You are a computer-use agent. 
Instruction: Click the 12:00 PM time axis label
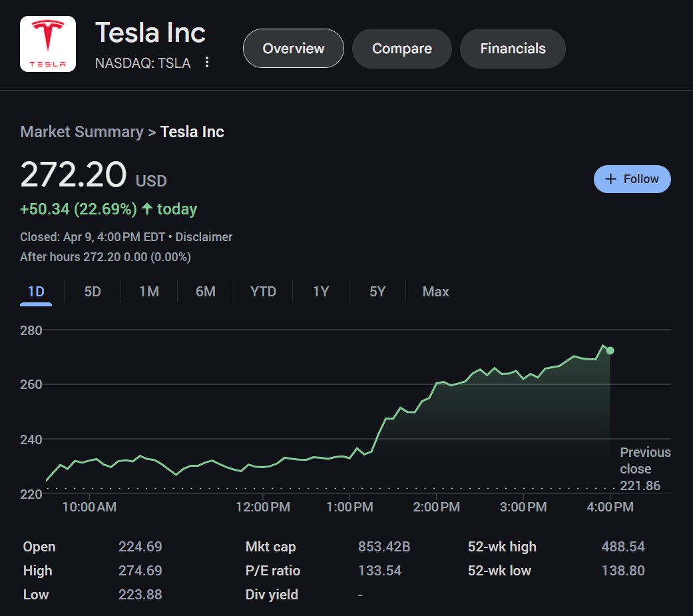click(263, 507)
